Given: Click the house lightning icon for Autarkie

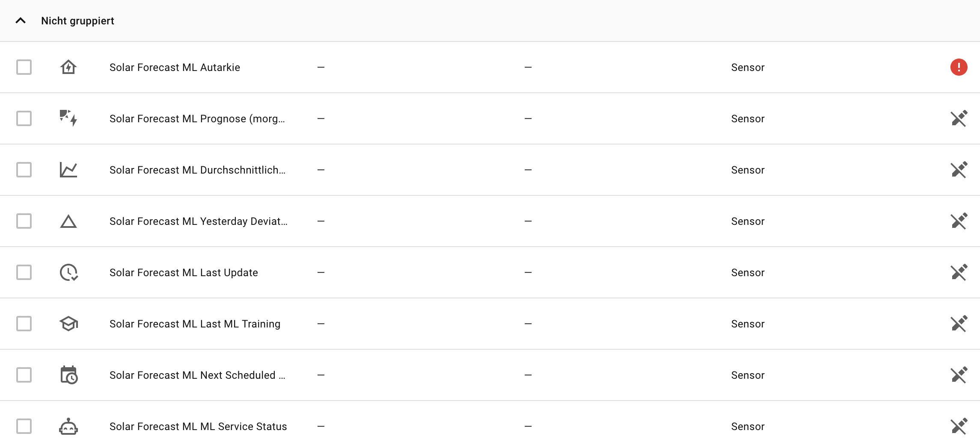Looking at the screenshot, I should (68, 67).
